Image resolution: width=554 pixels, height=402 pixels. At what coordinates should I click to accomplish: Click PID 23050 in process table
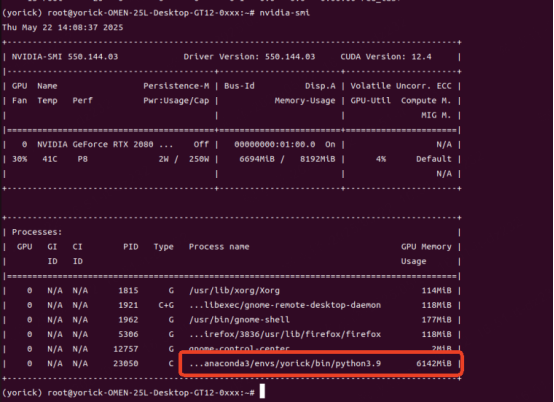pos(126,363)
